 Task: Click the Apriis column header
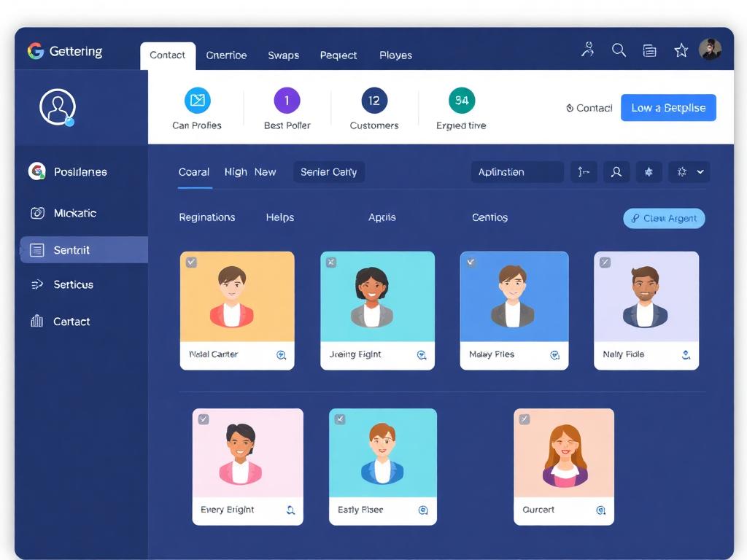(382, 217)
